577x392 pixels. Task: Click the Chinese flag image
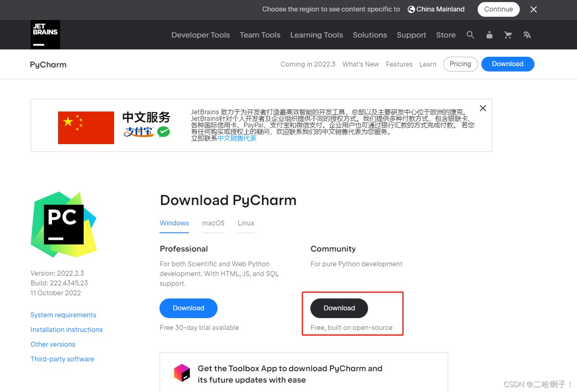pyautogui.click(x=86, y=128)
